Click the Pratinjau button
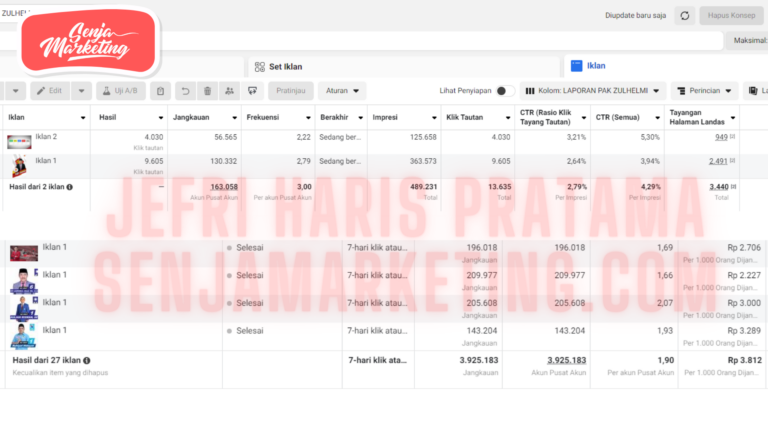The height and width of the screenshot is (432, 768). point(290,91)
